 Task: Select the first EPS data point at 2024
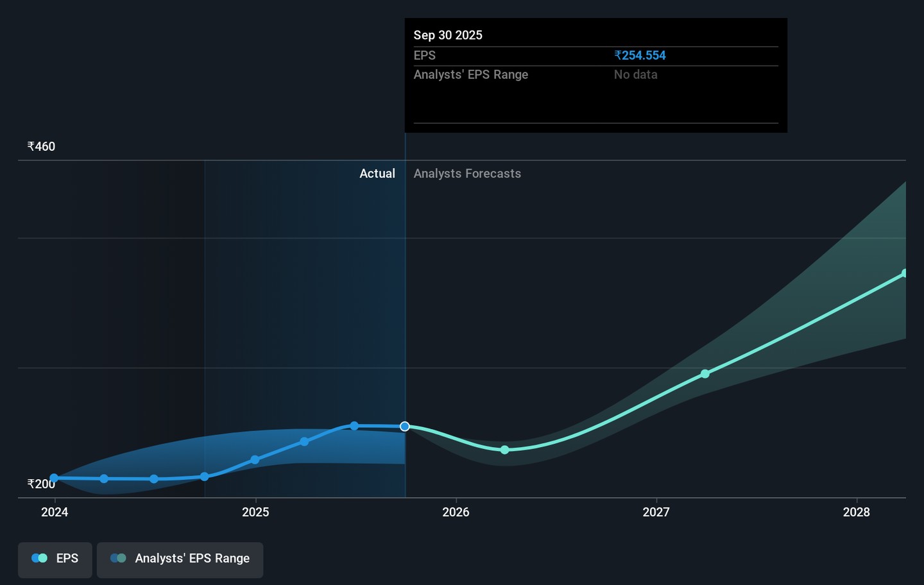[x=55, y=478]
